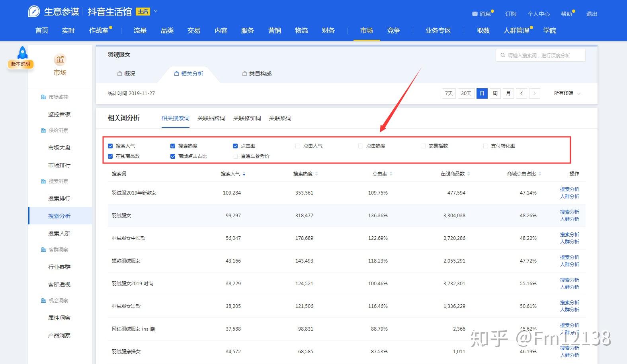Enable the 支付转化率 checkbox
The image size is (627, 364).
[x=486, y=146]
